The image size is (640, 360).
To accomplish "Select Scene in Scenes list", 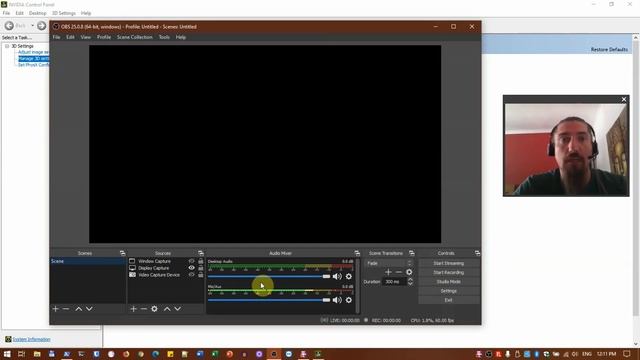I will pos(88,261).
